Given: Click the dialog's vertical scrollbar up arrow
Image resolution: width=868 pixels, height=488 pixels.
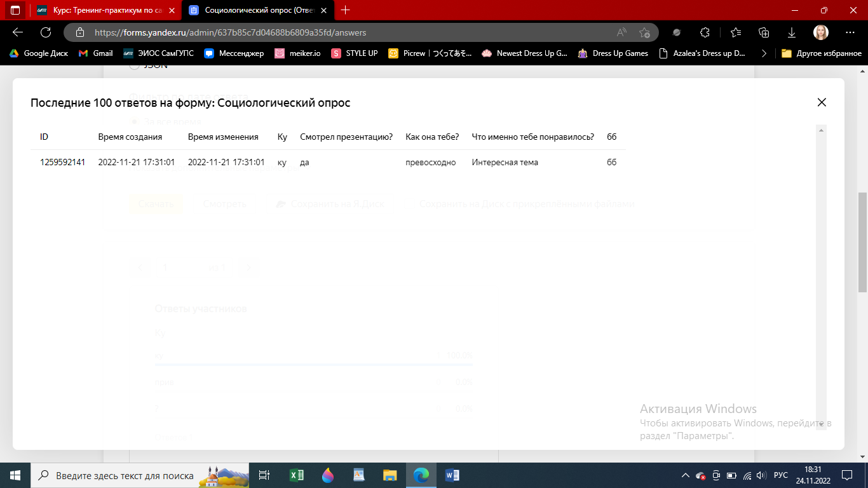Looking at the screenshot, I should (x=822, y=130).
